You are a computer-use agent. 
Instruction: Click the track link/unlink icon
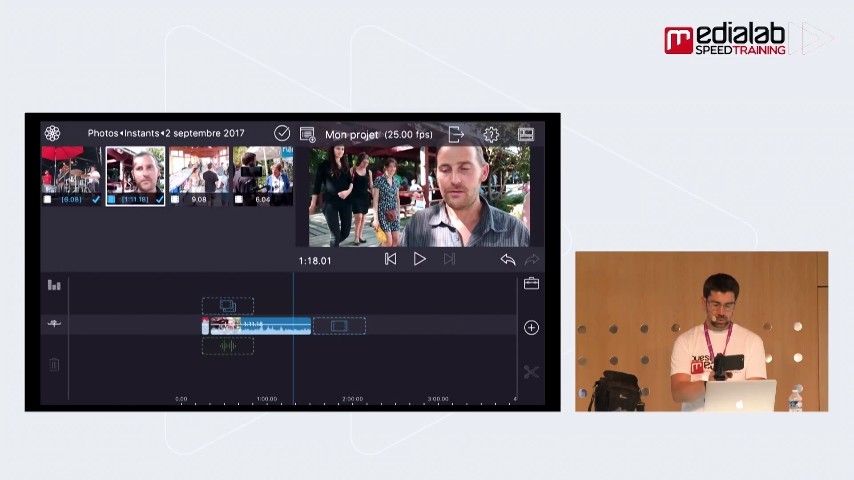point(54,324)
